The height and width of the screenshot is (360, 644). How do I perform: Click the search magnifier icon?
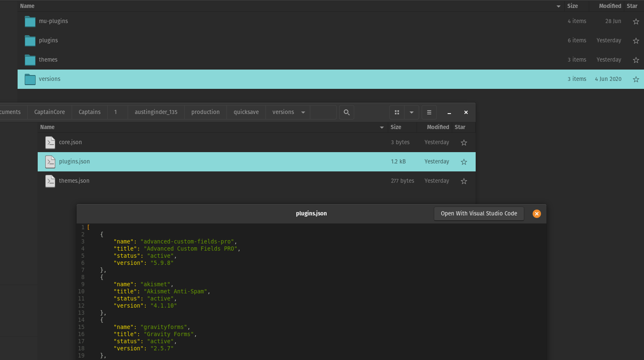347,112
